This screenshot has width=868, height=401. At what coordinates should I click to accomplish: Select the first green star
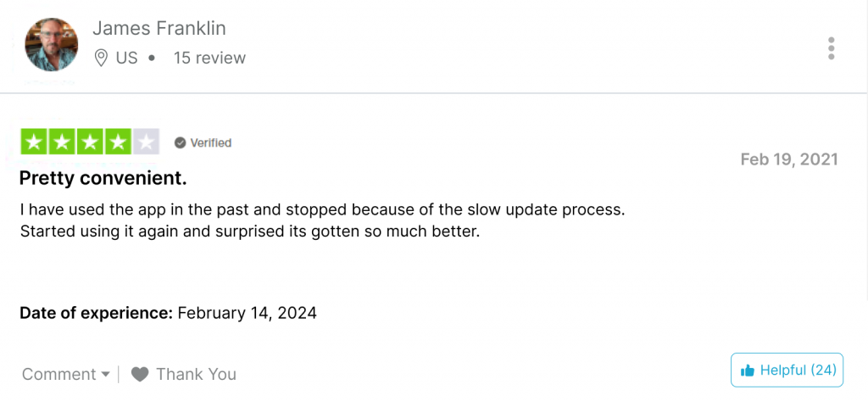34,142
